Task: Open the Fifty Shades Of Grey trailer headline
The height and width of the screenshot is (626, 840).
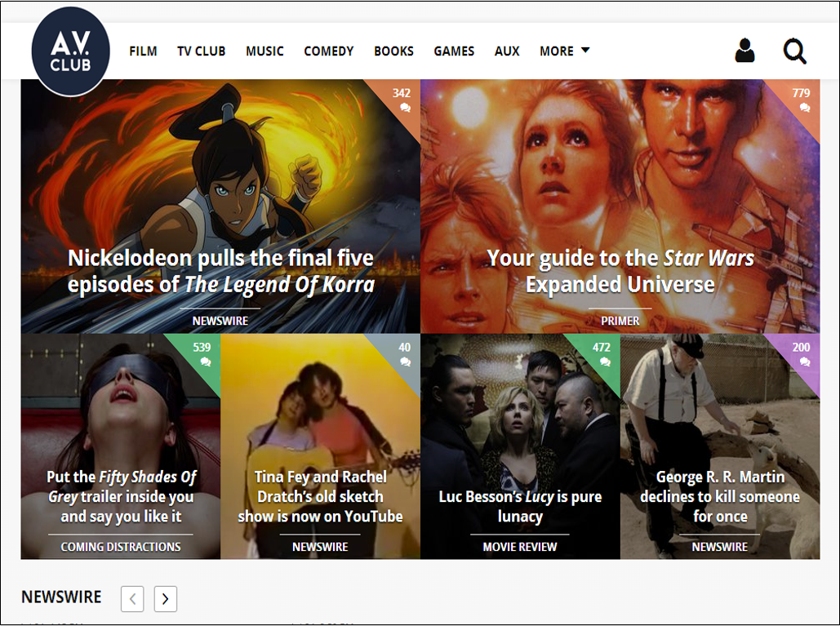Action: coord(121,496)
